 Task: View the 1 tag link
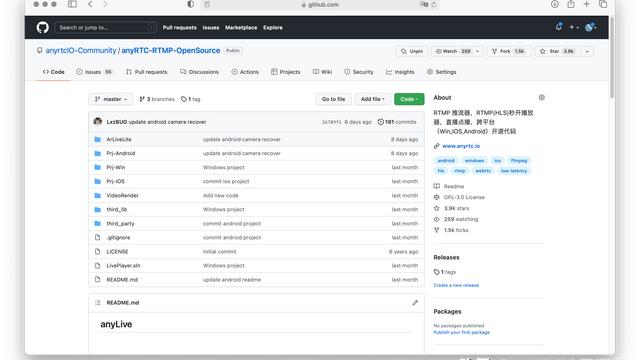(191, 99)
